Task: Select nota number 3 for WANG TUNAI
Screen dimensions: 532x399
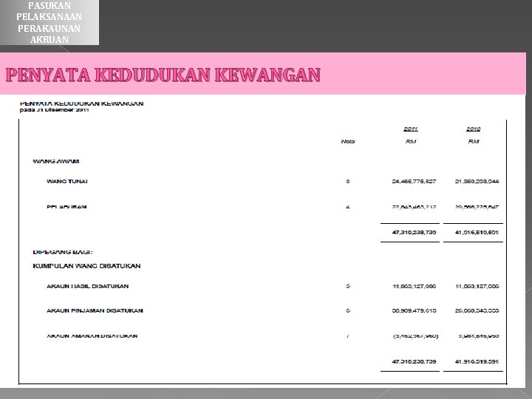Action: (348, 182)
